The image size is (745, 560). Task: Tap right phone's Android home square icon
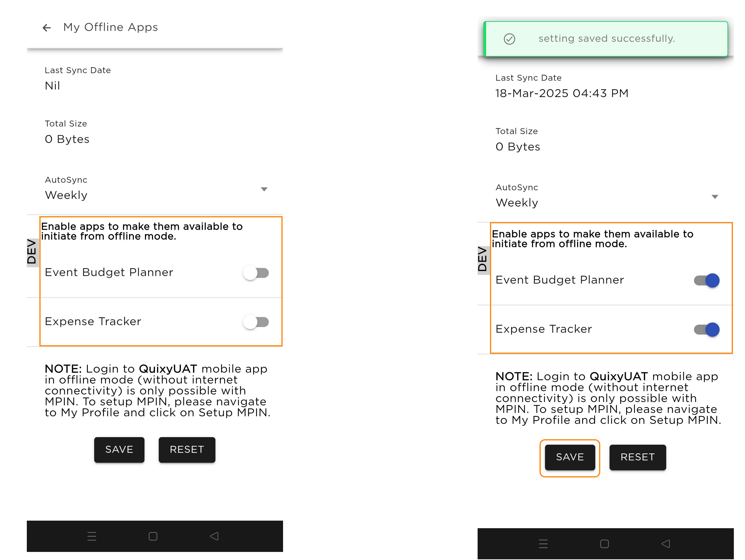pyautogui.click(x=604, y=543)
